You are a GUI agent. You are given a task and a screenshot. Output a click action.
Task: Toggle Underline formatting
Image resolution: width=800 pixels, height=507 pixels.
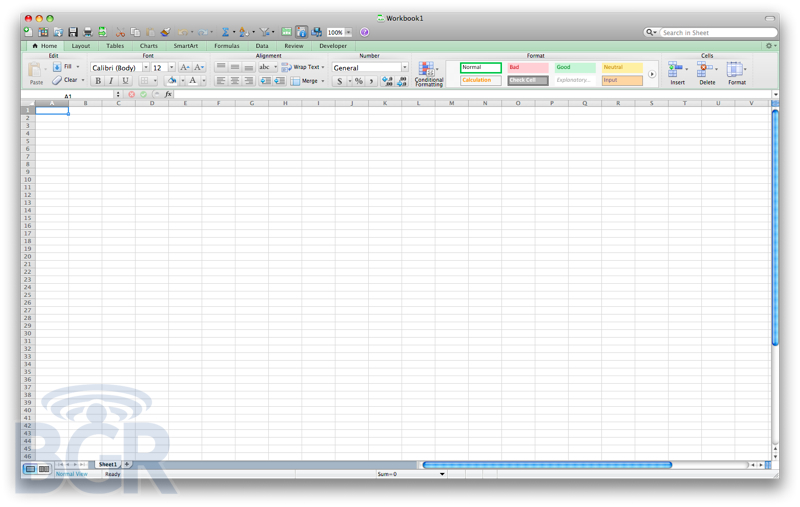125,81
